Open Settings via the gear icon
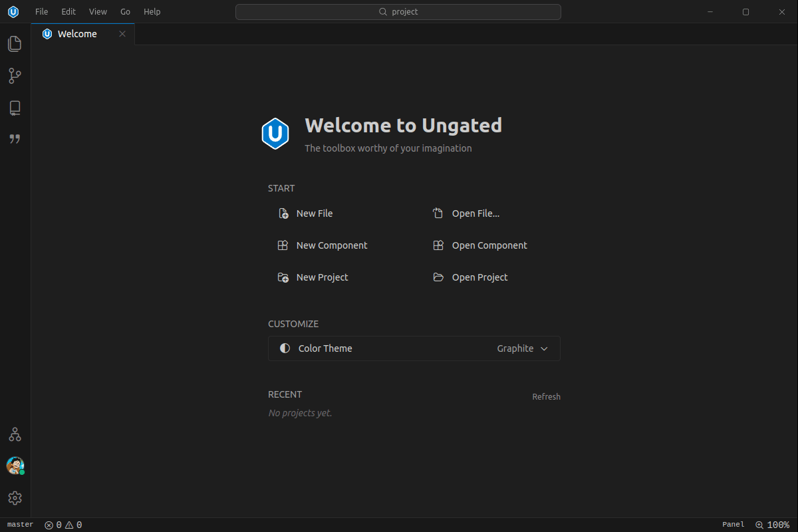The height and width of the screenshot is (532, 798). [15, 497]
